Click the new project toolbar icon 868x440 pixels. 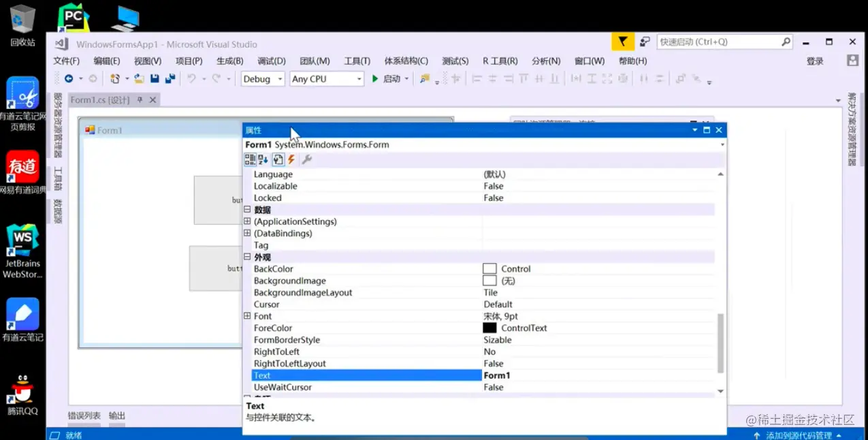[115, 79]
